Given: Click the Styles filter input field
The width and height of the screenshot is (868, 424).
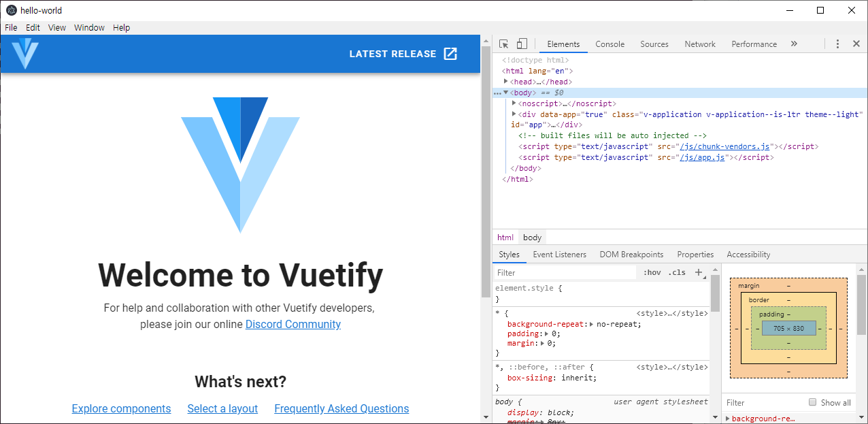Looking at the screenshot, I should click(x=565, y=273).
